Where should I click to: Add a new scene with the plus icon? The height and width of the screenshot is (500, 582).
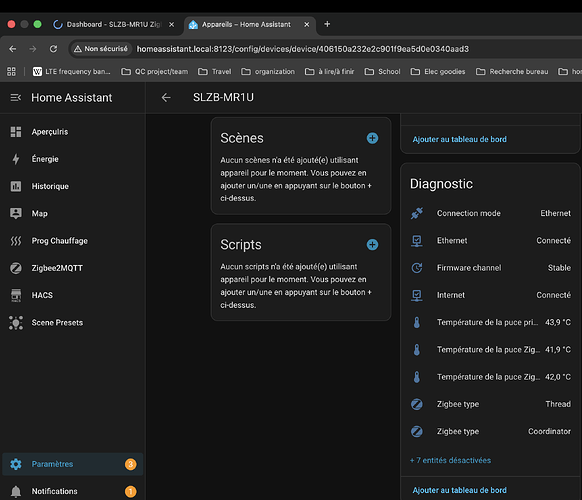point(372,138)
